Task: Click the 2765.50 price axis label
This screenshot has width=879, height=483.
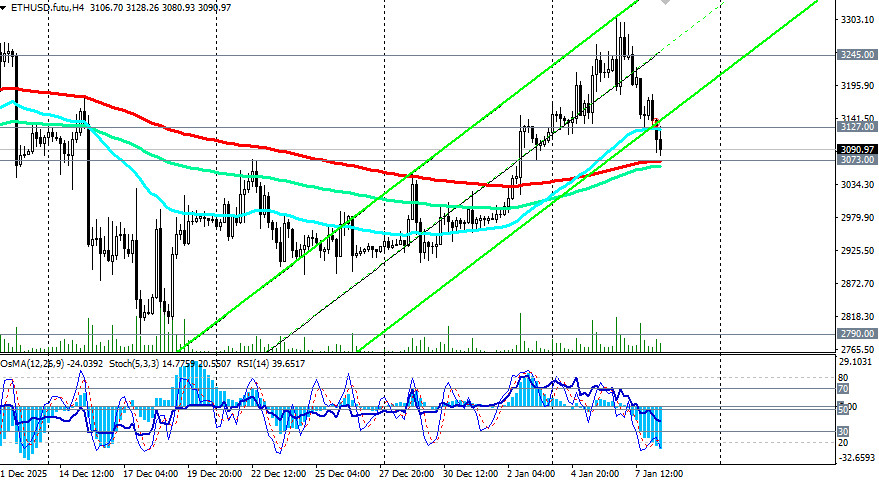Action: coord(858,349)
